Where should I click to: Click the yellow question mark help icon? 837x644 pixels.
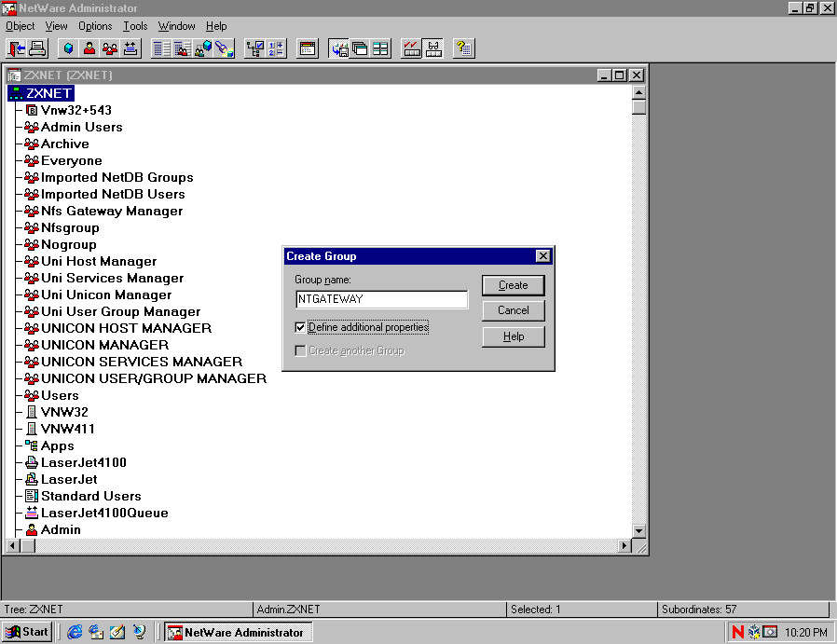point(464,48)
